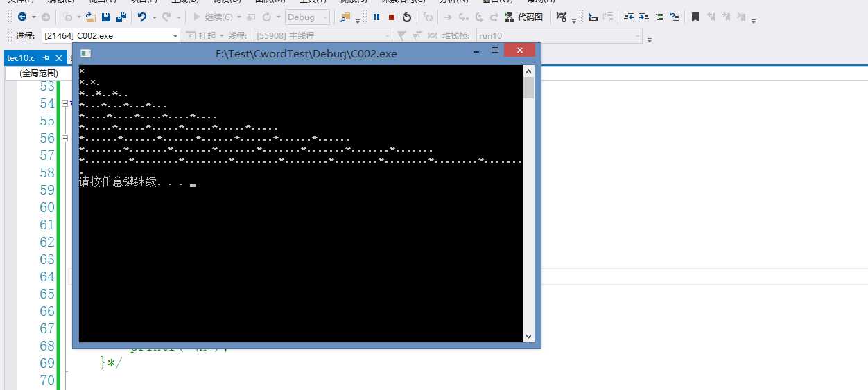Click the greyed Step Out icon
The height and width of the screenshot is (390, 868).
coord(494,17)
